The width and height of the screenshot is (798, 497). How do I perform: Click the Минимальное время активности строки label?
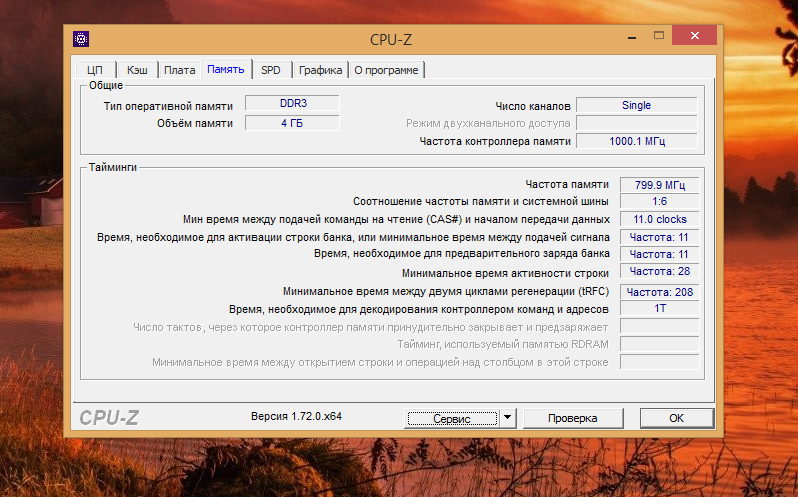click(505, 273)
